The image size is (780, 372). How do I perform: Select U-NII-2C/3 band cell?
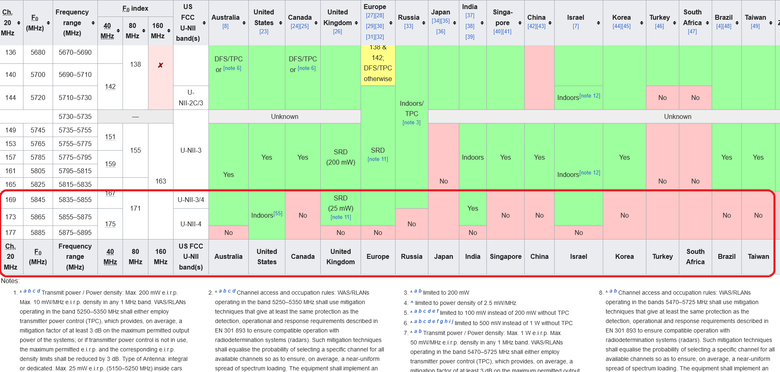pyautogui.click(x=191, y=97)
